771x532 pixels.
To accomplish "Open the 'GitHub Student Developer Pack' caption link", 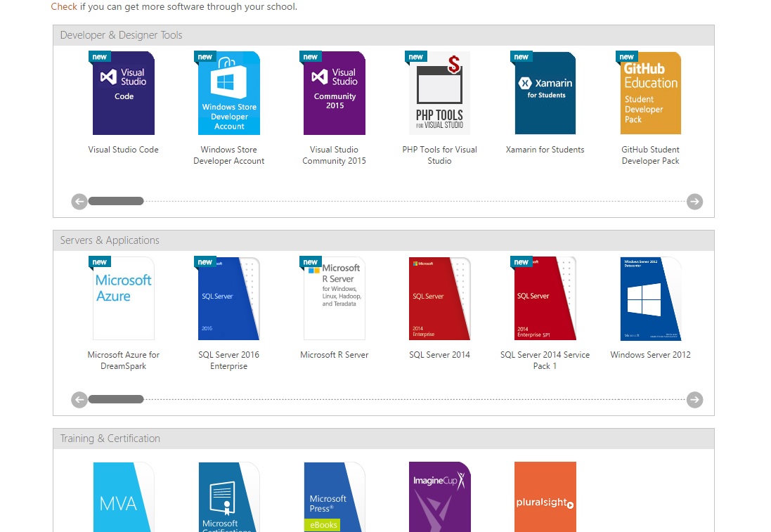I will [651, 155].
